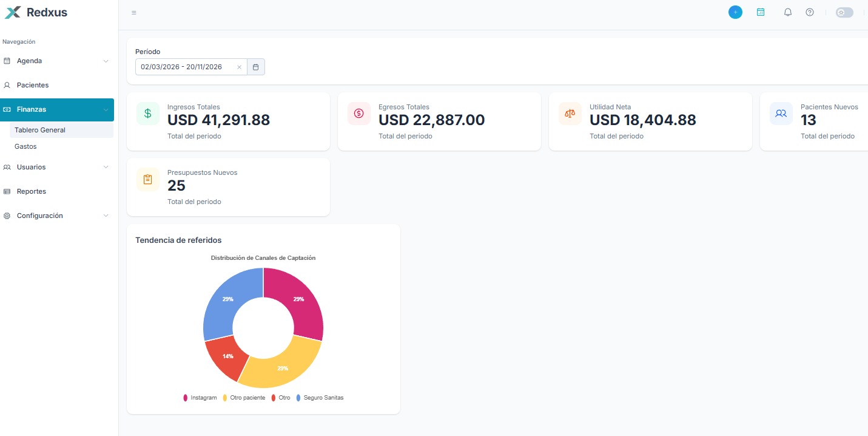Viewport: 868px width, 436px height.
Task: Click the scales Utilidad Neta icon
Action: click(570, 114)
